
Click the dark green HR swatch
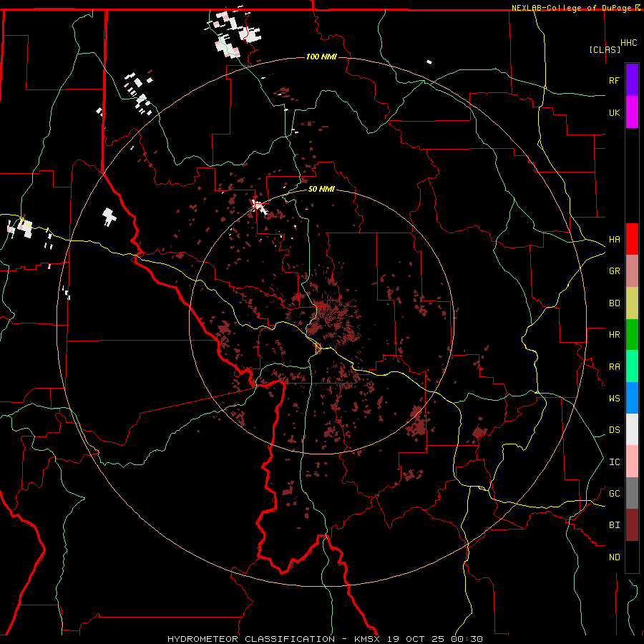tap(632, 335)
